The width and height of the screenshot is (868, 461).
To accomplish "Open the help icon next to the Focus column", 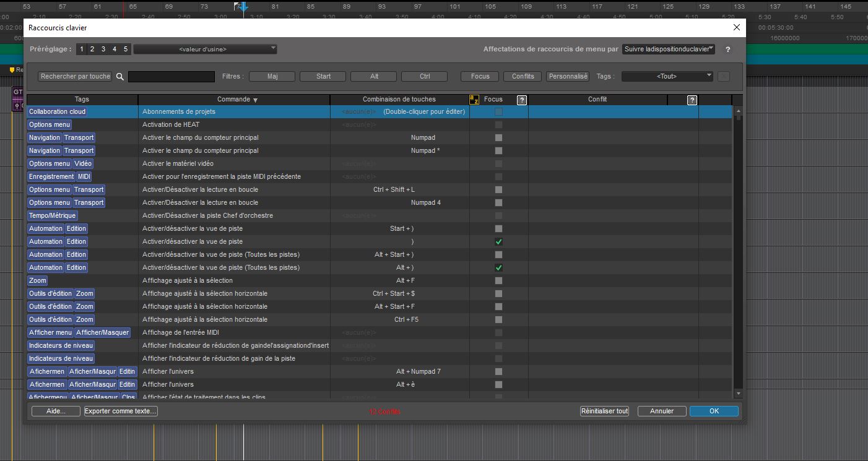I will pos(521,100).
